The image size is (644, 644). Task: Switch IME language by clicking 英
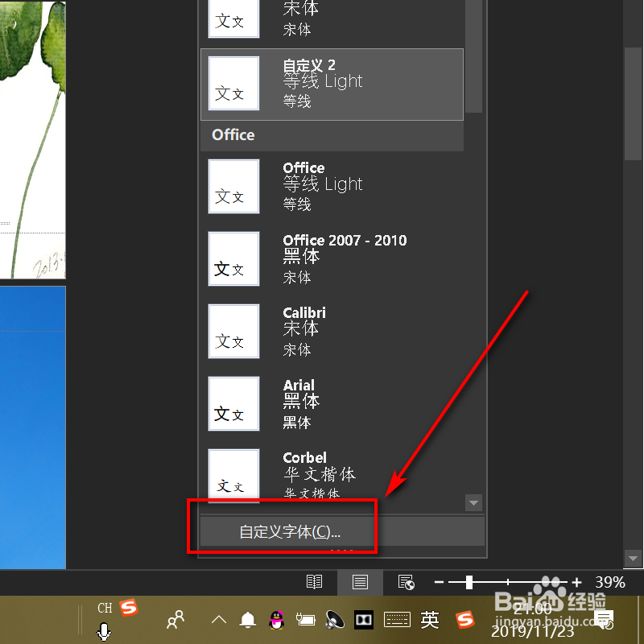click(430, 620)
